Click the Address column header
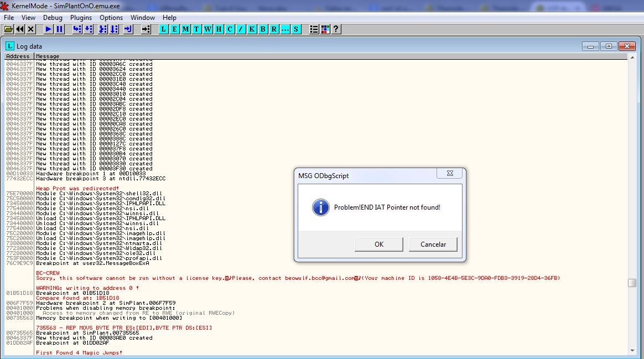Viewport: 644px width, 359px height. [x=18, y=56]
